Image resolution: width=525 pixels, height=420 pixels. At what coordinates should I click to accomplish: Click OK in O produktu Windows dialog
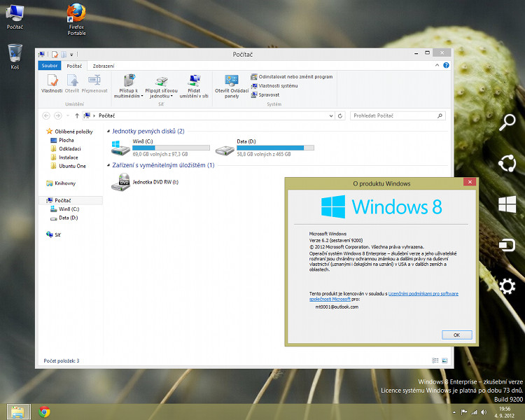(457, 335)
